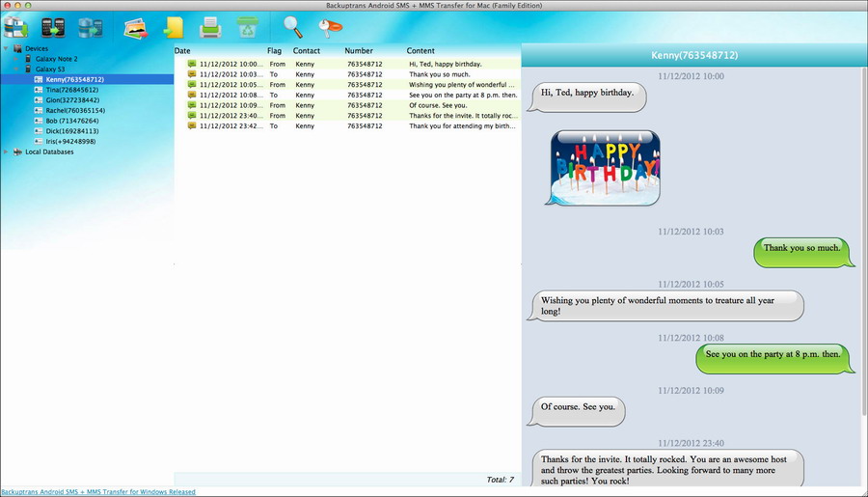868x497 pixels.
Task: Collapse the Devices tree node arrow
Action: (6, 49)
